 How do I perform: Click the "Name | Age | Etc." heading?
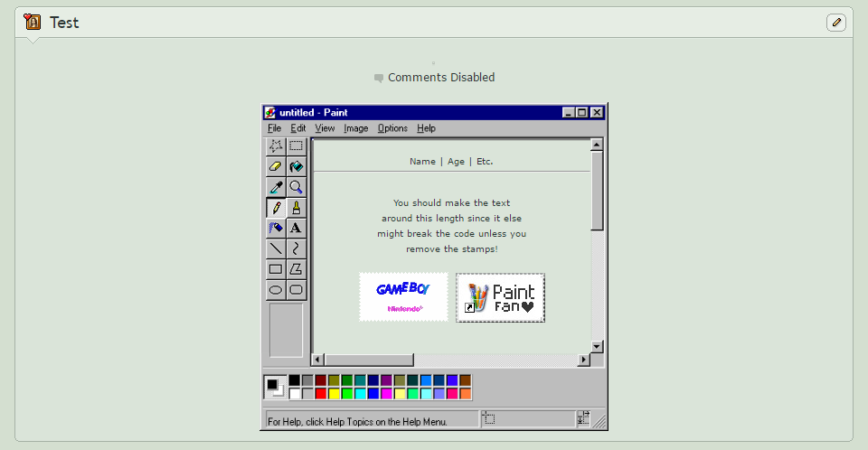tap(451, 162)
